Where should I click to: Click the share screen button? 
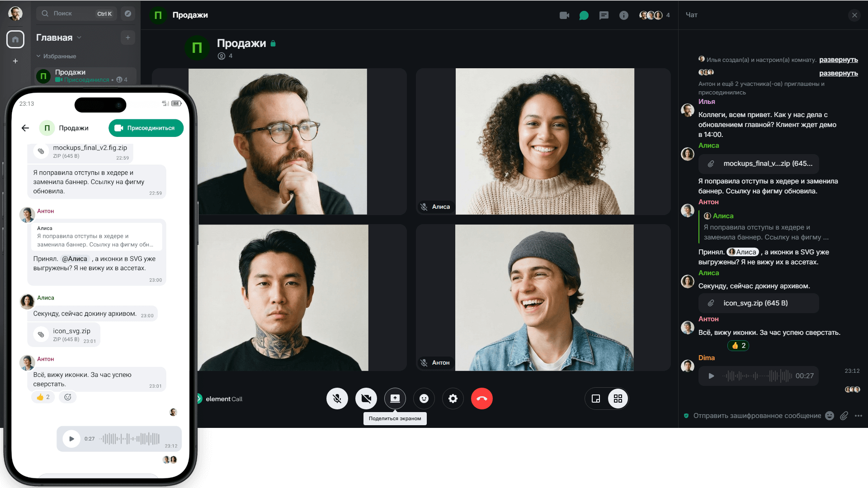395,399
